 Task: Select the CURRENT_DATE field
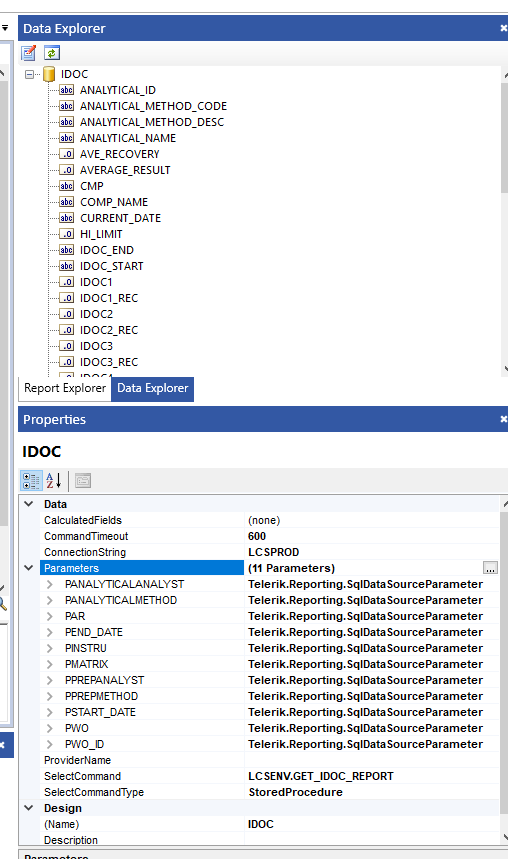121,218
